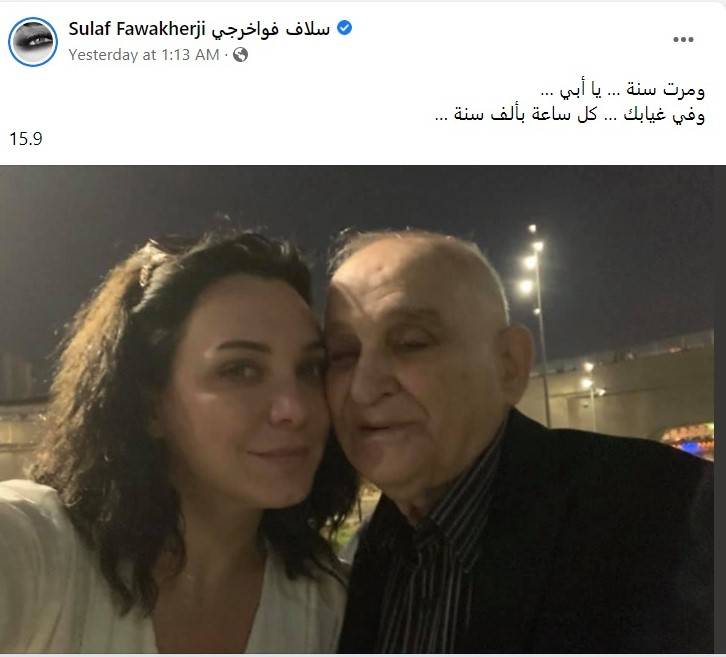Click the "1:13 AM" time text

(x=190, y=55)
